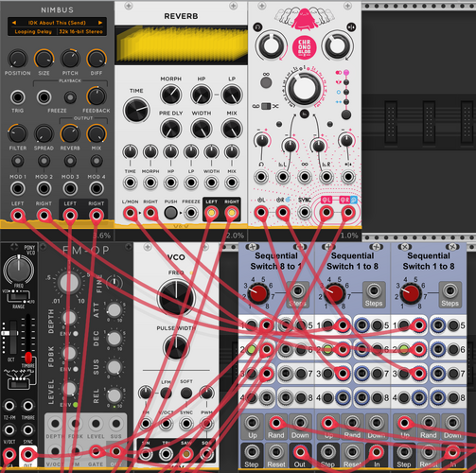This screenshot has width=476, height=473.
Task: Click the VCO SYNC input jack
Action: click(186, 424)
